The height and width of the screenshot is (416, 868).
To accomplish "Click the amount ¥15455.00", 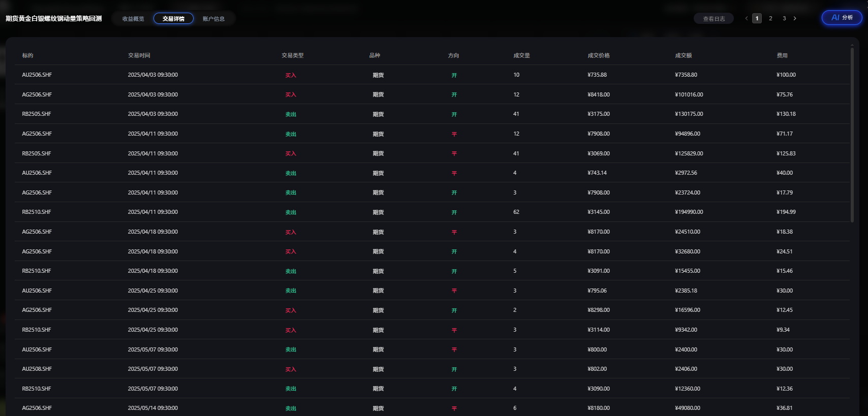I will coord(688,271).
